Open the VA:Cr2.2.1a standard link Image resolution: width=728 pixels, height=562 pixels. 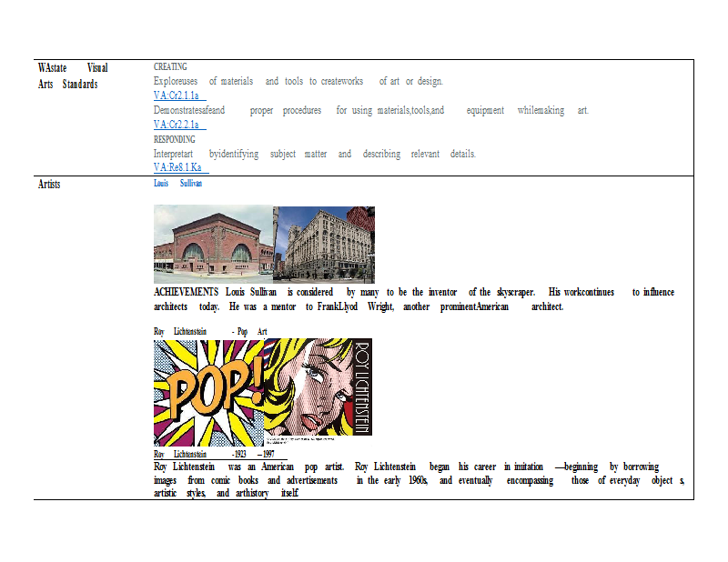tap(179, 125)
